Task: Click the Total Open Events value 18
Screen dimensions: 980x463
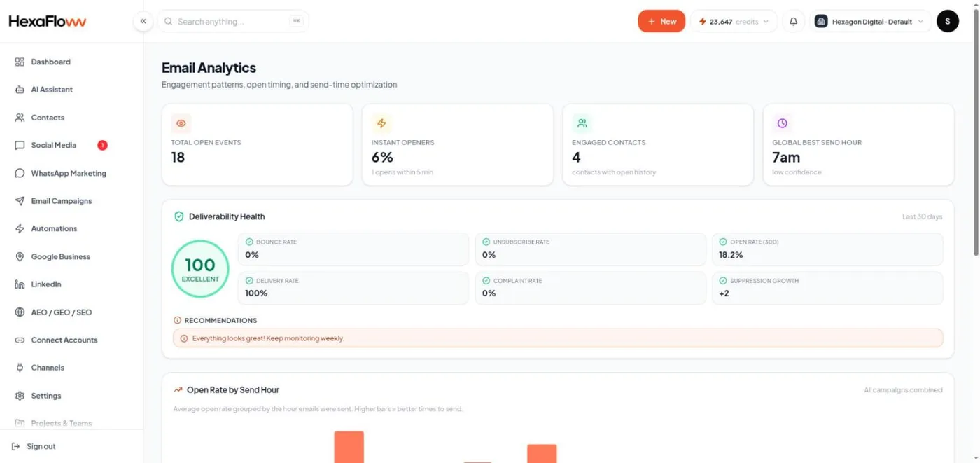Action: tap(178, 158)
